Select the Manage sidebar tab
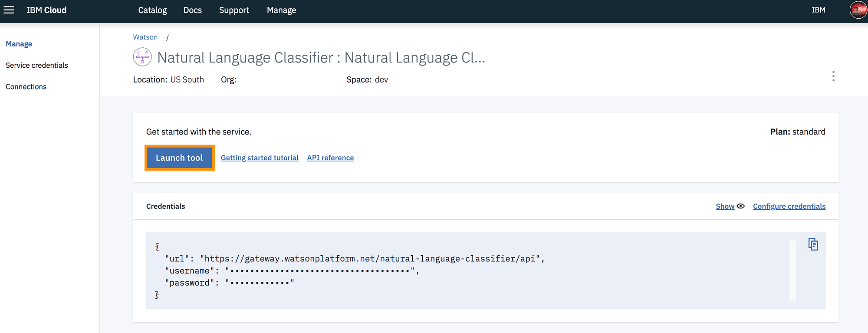 19,44
